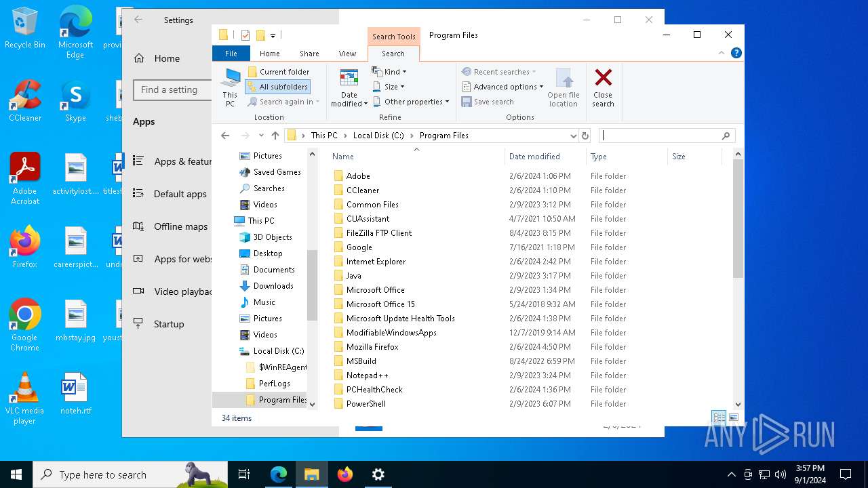Image resolution: width=868 pixels, height=488 pixels.
Task: Select PerfLogs in the navigation tree
Action: click(x=274, y=384)
